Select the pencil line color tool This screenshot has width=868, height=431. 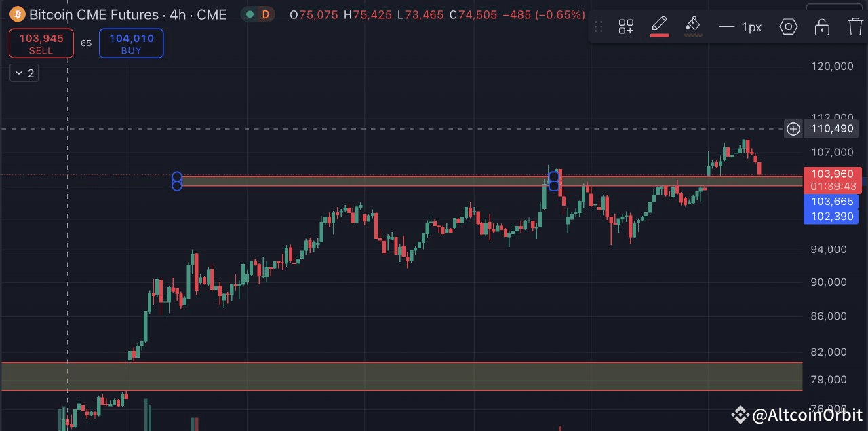pos(659,24)
